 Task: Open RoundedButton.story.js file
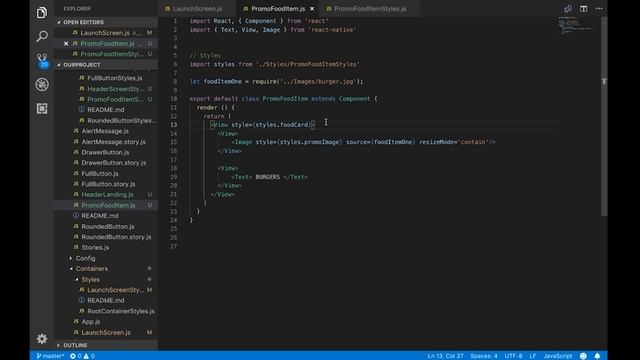point(106,237)
